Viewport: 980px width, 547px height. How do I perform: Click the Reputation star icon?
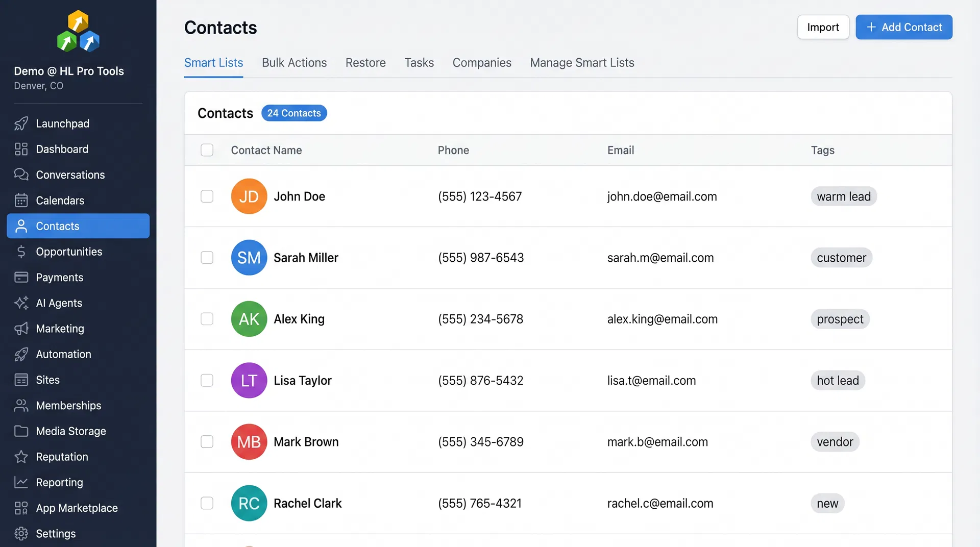21,457
